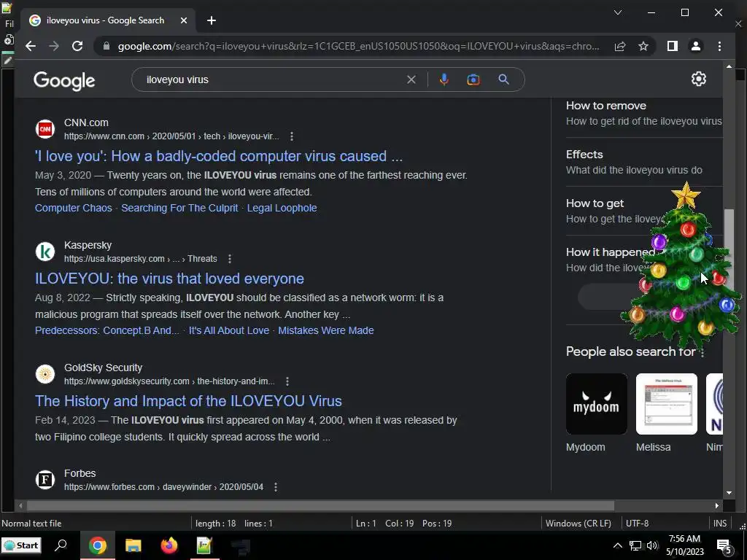Click the CNN site favicon
The height and width of the screenshot is (560, 747).
point(45,129)
